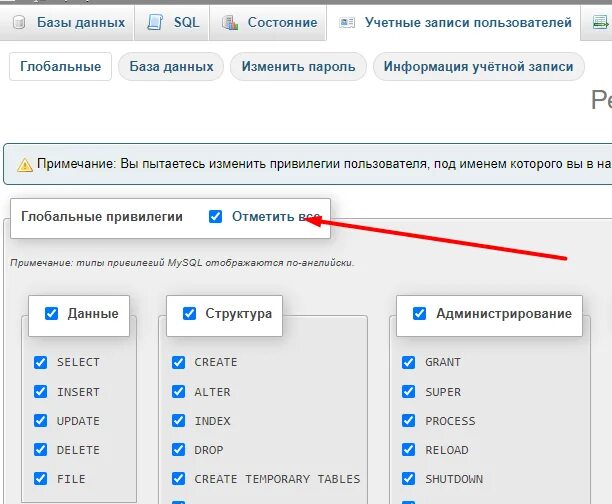612x504 pixels.
Task: Uncheck the RELOAD privilege
Action: point(408,450)
